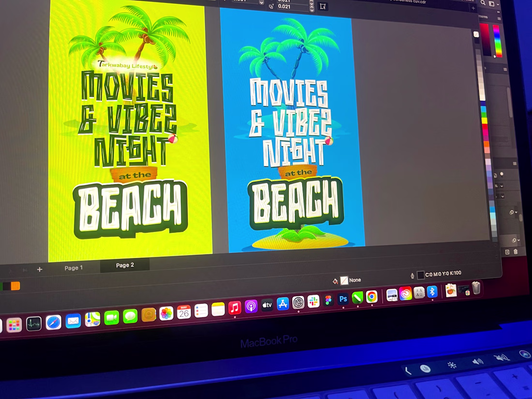The height and width of the screenshot is (399, 532).
Task: Open Safari from the Dock
Action: coord(54,322)
